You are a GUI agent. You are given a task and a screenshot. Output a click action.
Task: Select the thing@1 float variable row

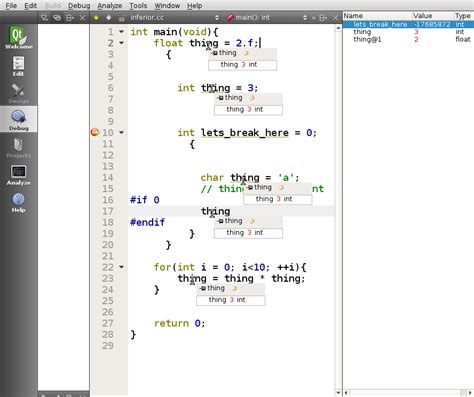(408, 39)
